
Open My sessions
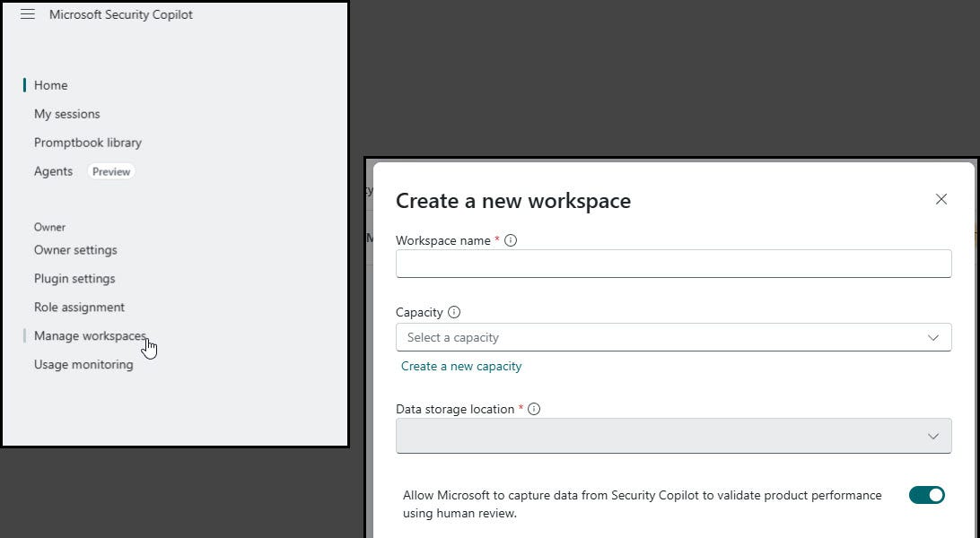tap(67, 114)
